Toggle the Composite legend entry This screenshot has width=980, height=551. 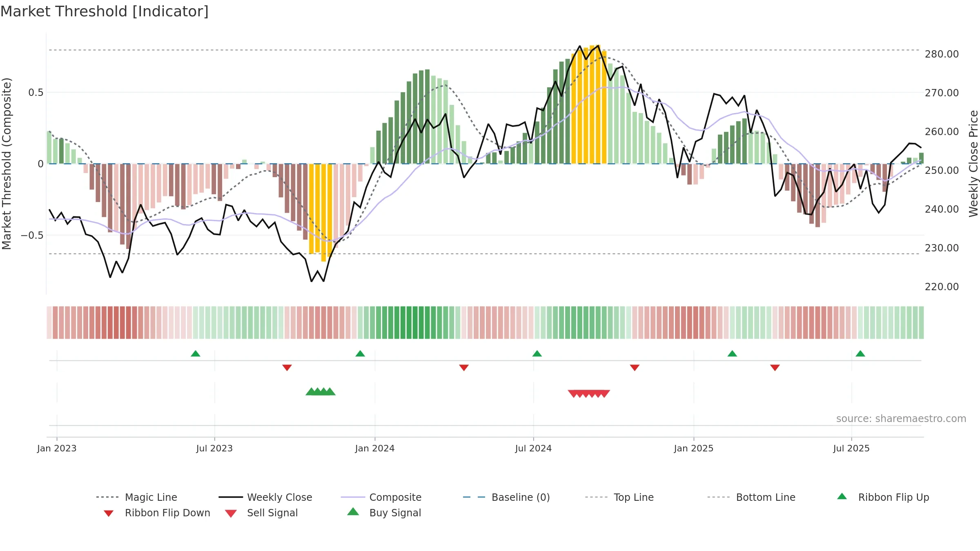(x=381, y=497)
